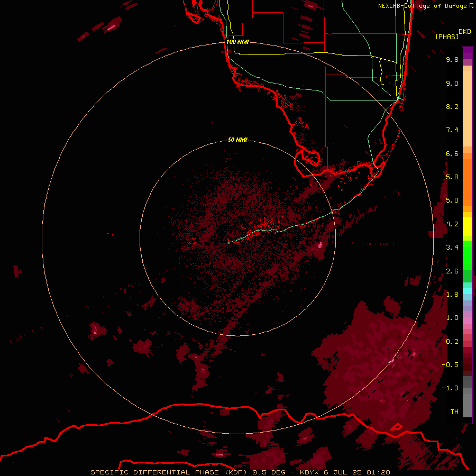Click the 9.8 value on the color scale
This screenshot has width=476, height=476.
[452, 59]
